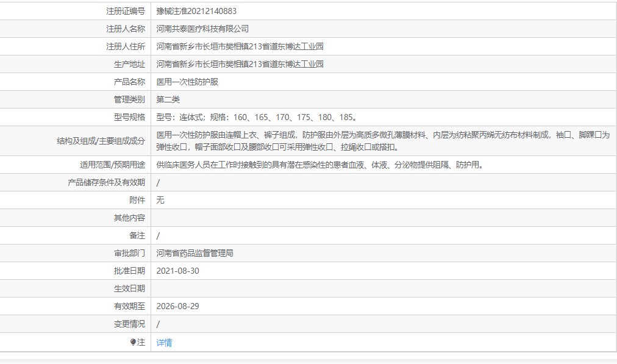617x364 pixels.
Task: Click the structure description paragraph
Action: coord(383,141)
